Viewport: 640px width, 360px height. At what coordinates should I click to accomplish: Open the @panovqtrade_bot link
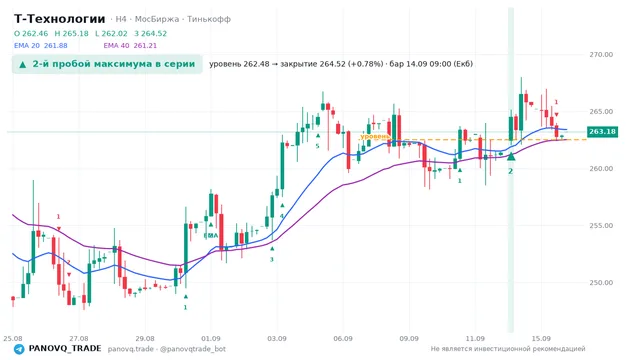tap(193, 349)
